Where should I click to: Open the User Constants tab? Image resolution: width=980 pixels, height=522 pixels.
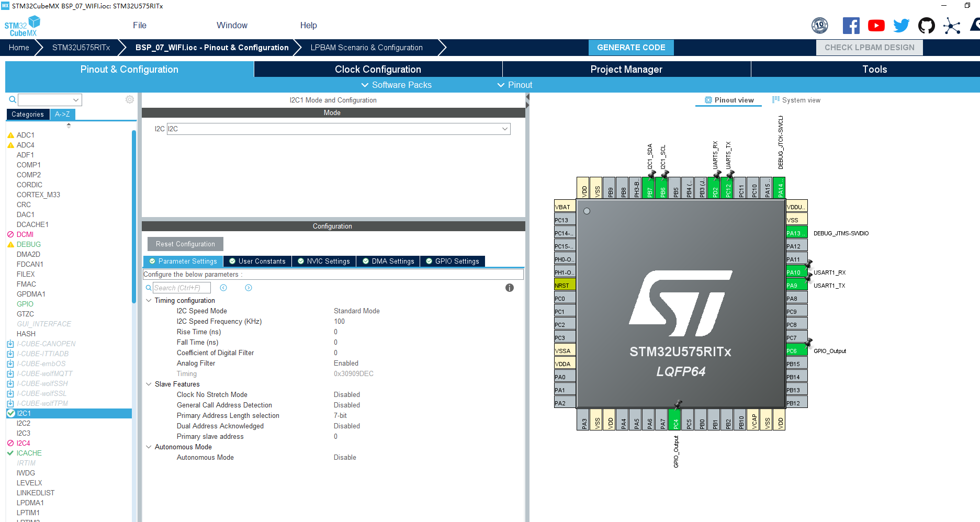[257, 261]
